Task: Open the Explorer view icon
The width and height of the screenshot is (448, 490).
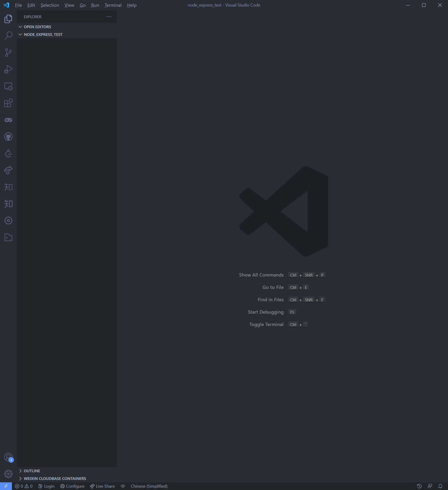Action: (8, 19)
